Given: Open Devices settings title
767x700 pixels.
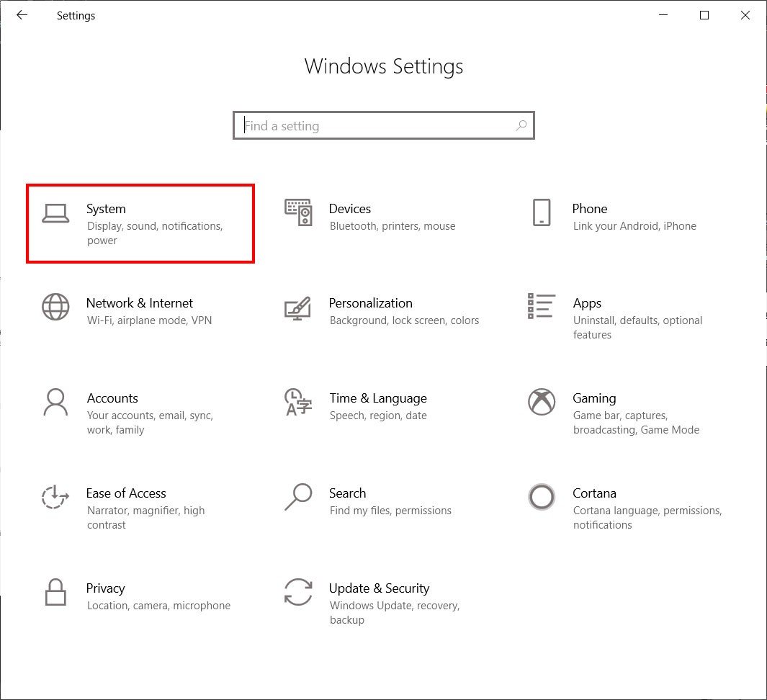Looking at the screenshot, I should (350, 209).
